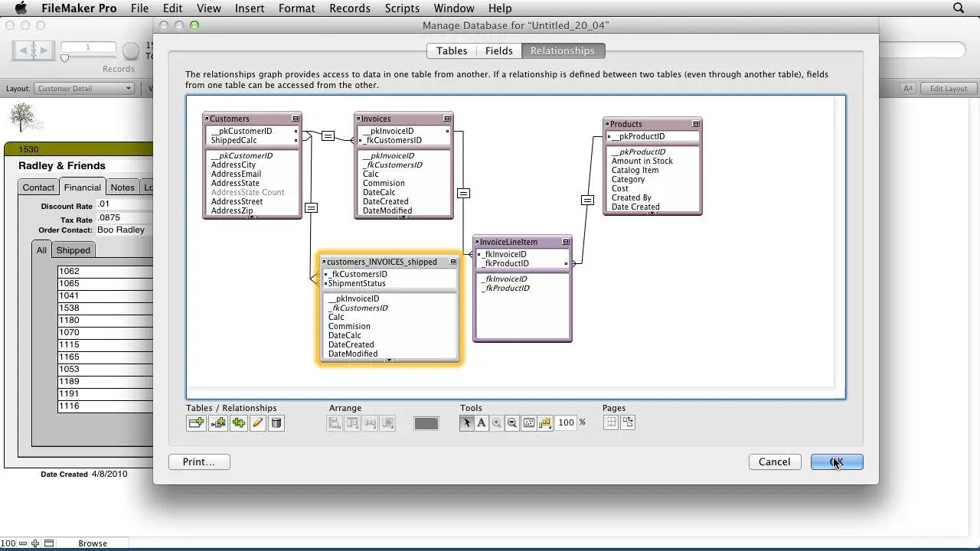Click the Invoices–InvoiceLineItem relationship equals box
This screenshot has width=980, height=551.
point(463,193)
